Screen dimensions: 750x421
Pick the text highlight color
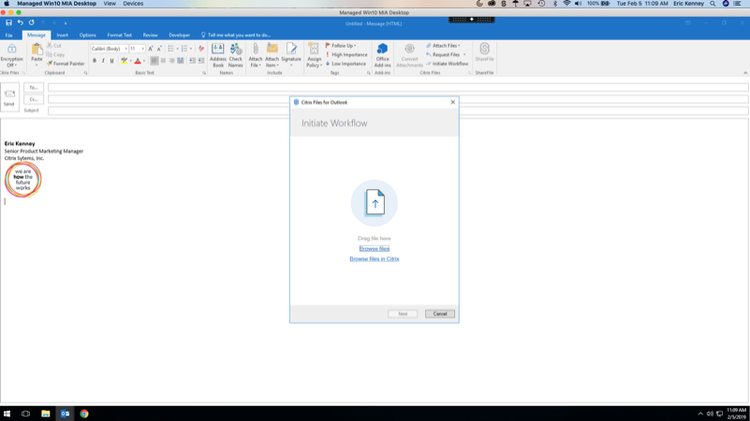click(x=124, y=61)
